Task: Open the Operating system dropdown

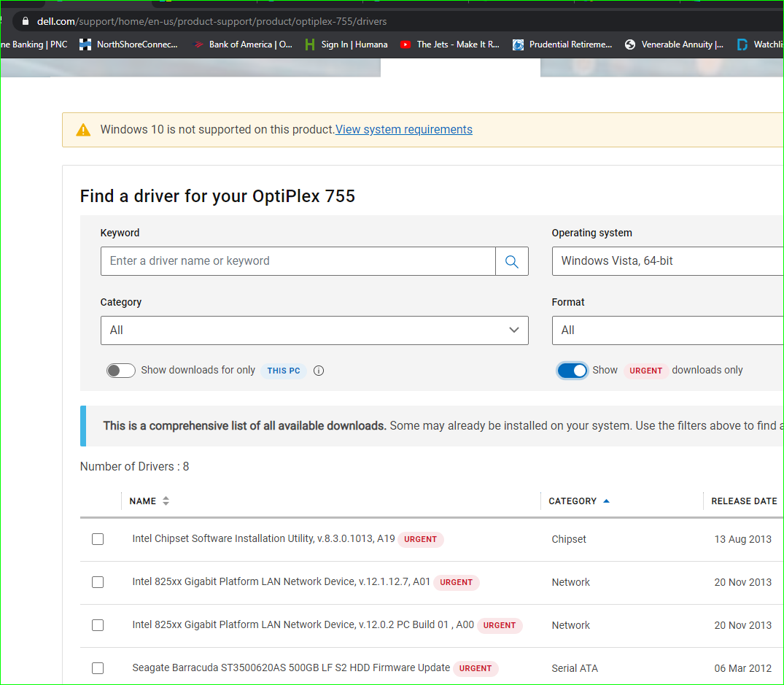Action: [667, 261]
